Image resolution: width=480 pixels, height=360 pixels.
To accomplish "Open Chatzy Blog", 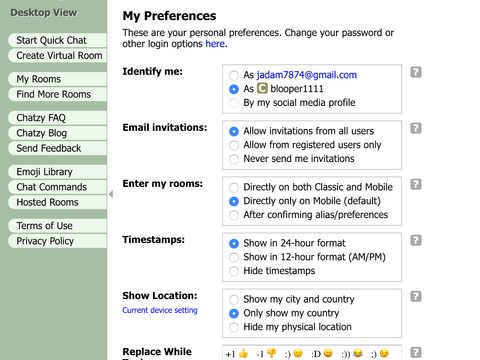I will pos(57,133).
